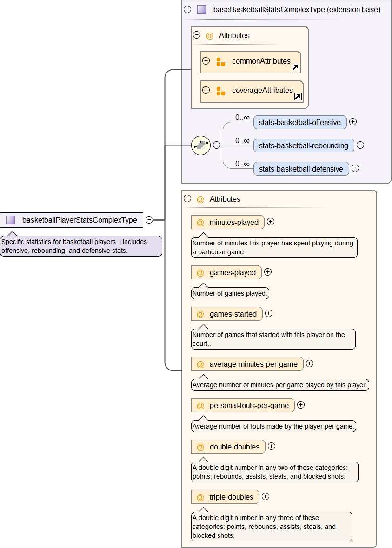Expand the stats-basketball-defensive element
392x548 pixels.
[355, 168]
